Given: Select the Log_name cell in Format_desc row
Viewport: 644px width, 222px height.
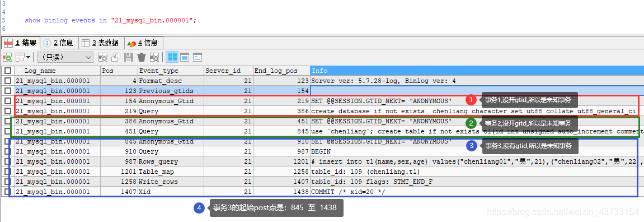Looking at the screenshot, I should point(58,81).
